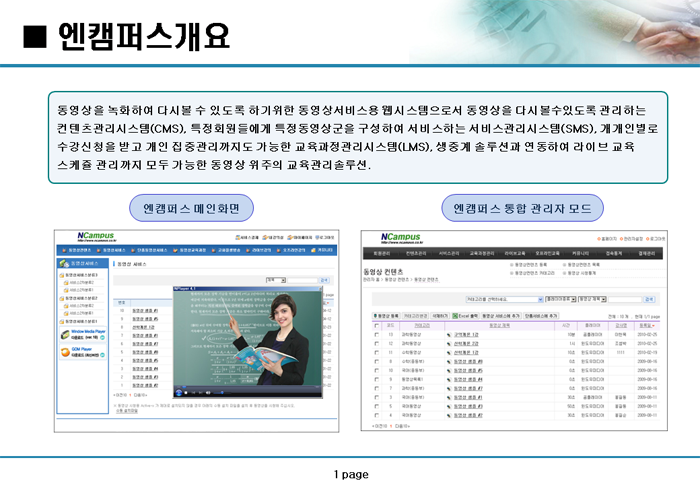Open 컨텐츠관리 menu in admin navigation bar
700x485 pixels.
(x=416, y=254)
